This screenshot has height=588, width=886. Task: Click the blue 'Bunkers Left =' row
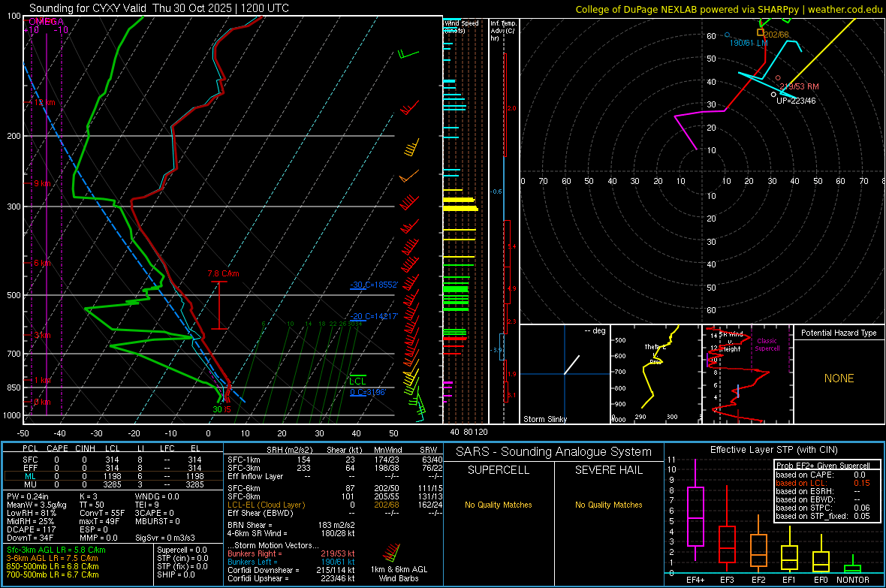[x=291, y=562]
